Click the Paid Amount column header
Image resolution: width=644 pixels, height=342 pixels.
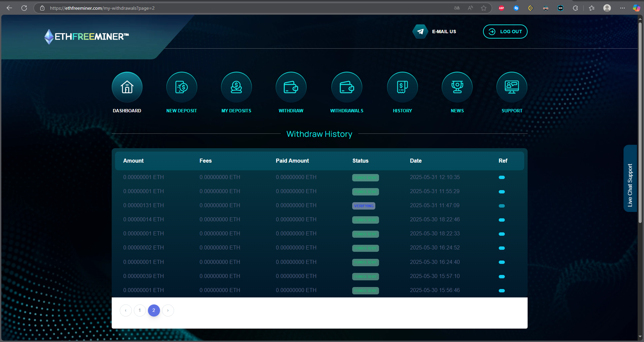pos(292,161)
